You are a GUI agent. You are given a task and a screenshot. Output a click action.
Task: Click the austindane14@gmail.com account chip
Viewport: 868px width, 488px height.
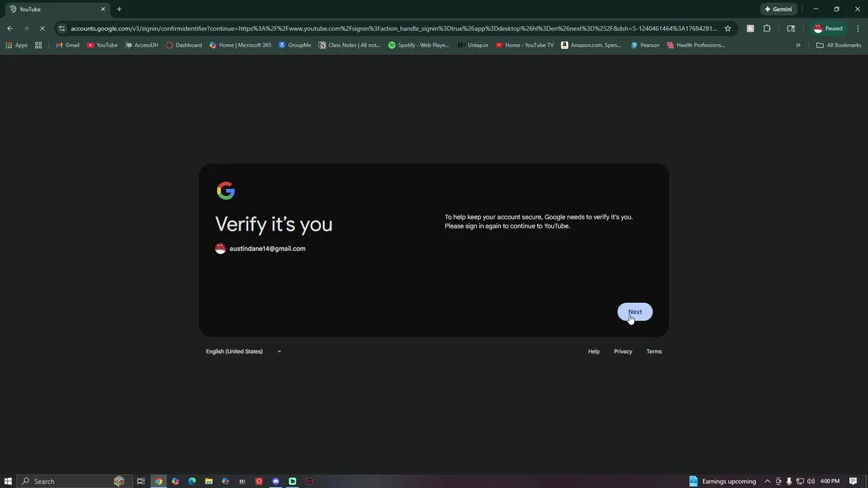(260, 249)
